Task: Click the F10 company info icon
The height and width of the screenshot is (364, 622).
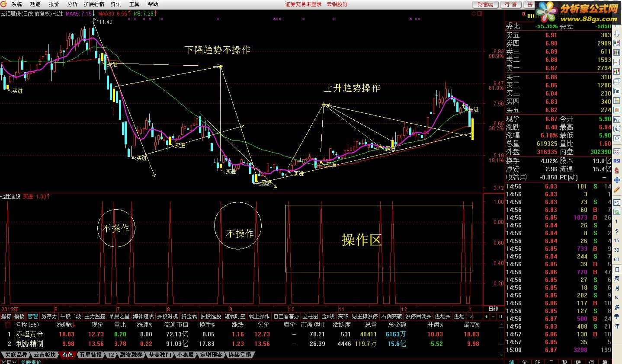Action: [x=616, y=91]
